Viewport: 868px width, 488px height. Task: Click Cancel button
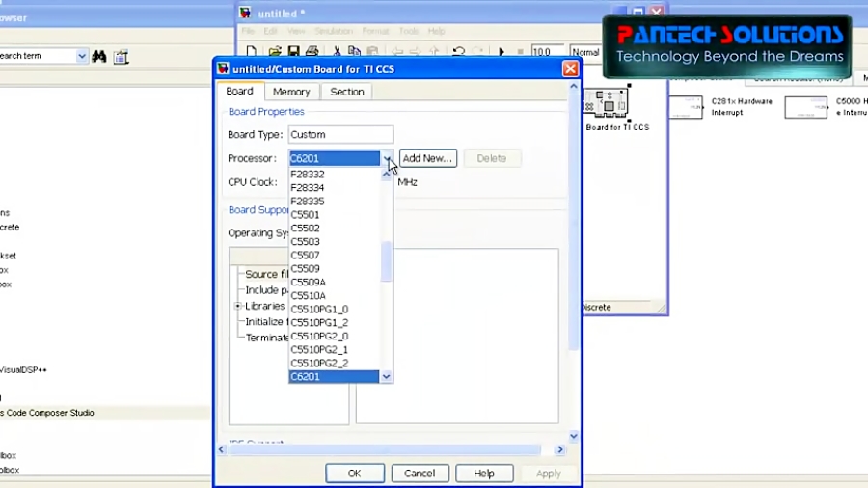[420, 474]
